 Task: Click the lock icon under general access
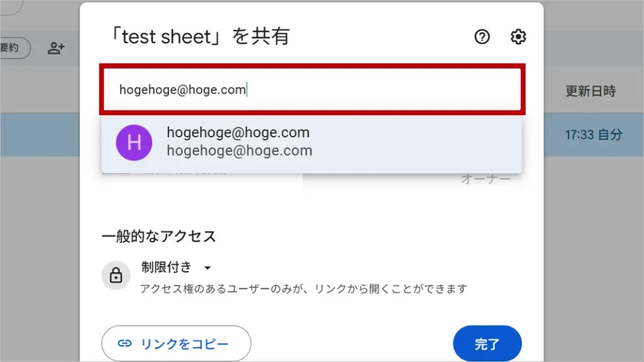(116, 275)
